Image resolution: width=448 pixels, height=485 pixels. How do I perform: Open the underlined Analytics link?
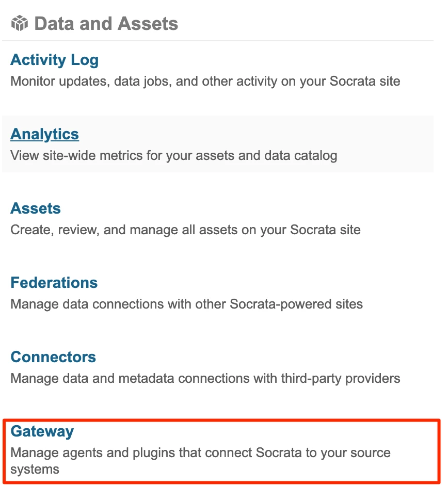(x=44, y=134)
